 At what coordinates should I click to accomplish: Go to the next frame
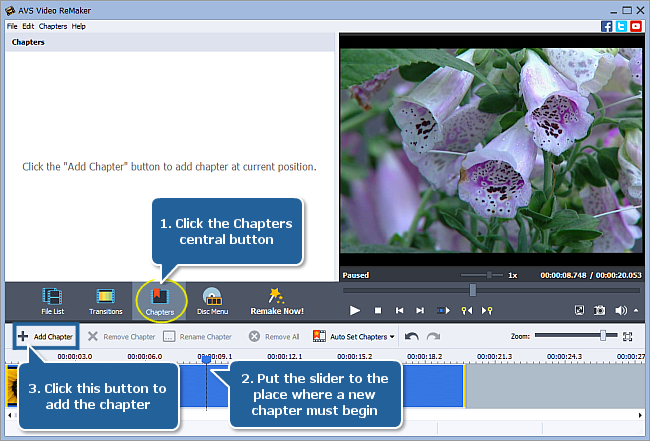(420, 310)
